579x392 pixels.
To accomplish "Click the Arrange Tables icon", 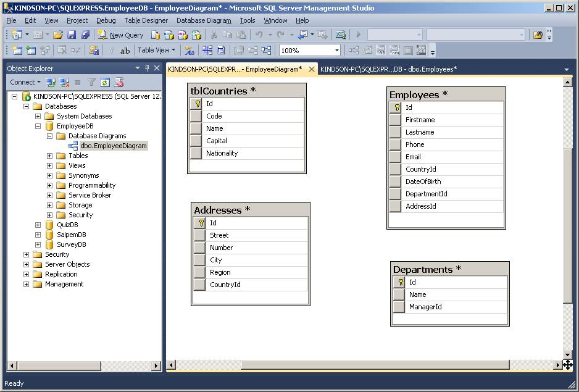I will coord(266,50).
